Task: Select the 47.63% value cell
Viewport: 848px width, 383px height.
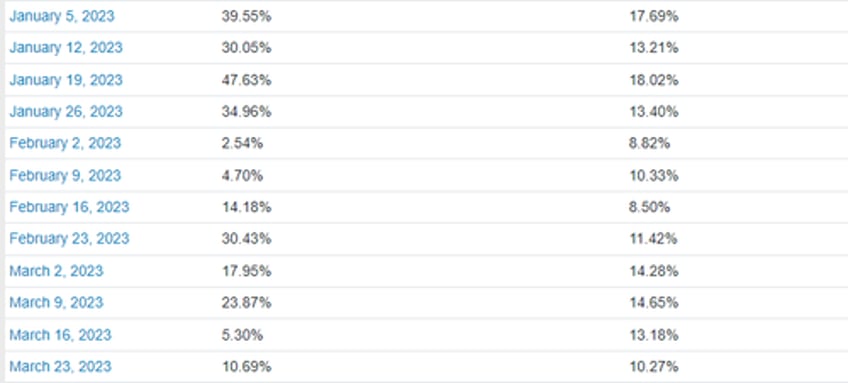Action: pyautogui.click(x=246, y=80)
